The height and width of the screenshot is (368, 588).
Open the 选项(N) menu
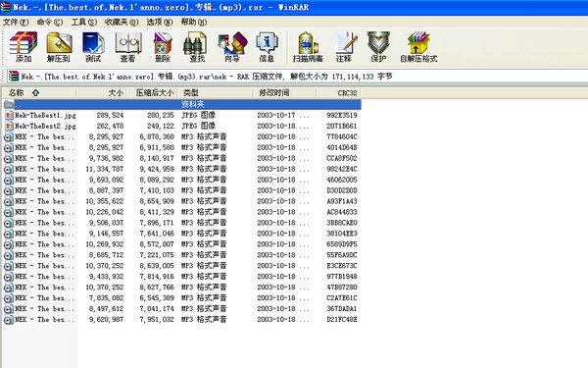160,23
